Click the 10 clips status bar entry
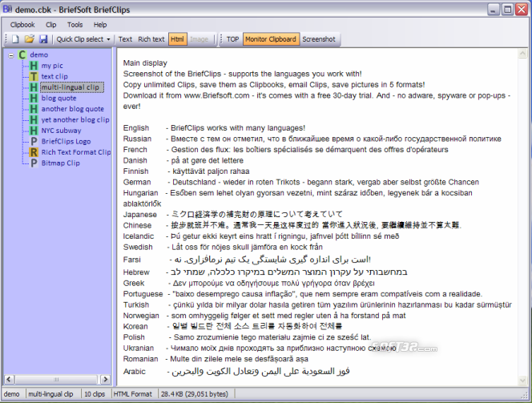Image resolution: width=532 pixels, height=403 pixels. click(x=95, y=394)
